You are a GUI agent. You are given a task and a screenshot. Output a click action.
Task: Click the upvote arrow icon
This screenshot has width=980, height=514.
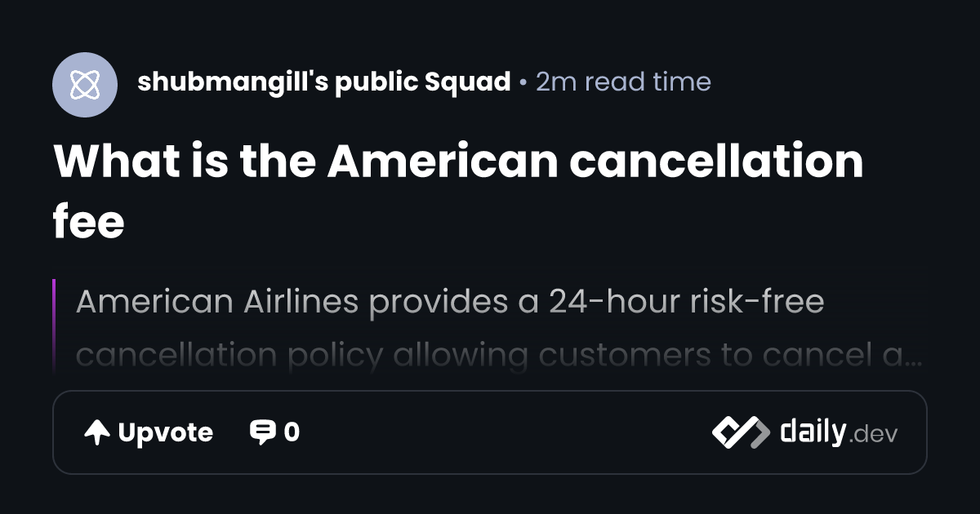click(97, 432)
